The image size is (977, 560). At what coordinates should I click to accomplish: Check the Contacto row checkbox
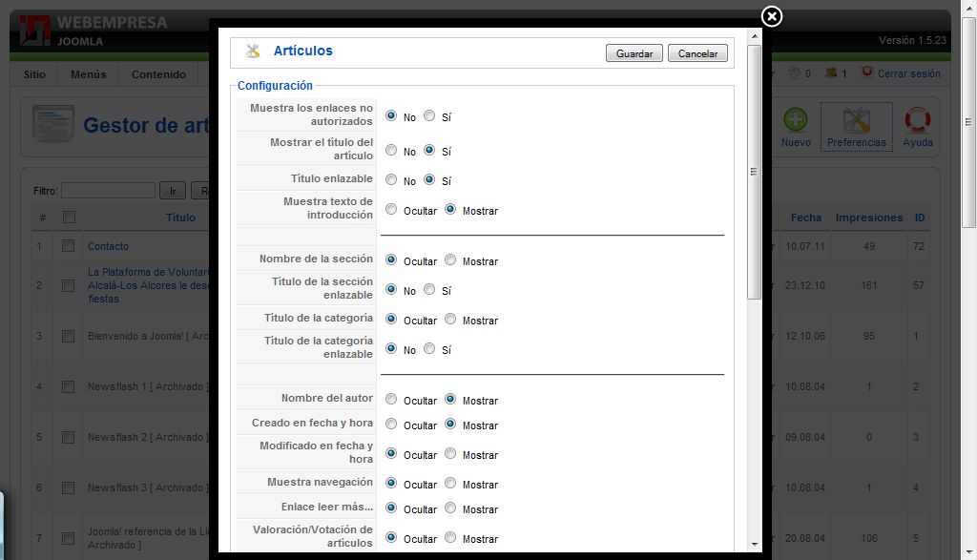pos(69,246)
